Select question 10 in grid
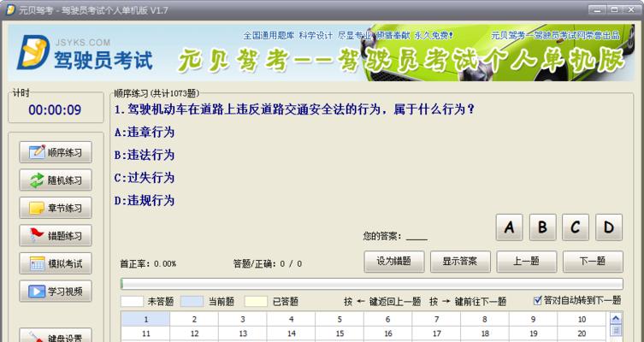The height and width of the screenshot is (342, 644). click(x=582, y=319)
